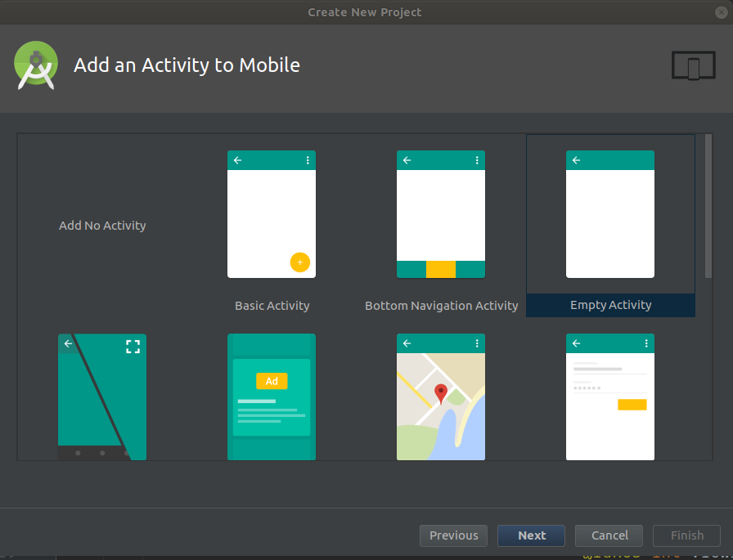The width and height of the screenshot is (733, 560).
Task: Click overflow dots in Maps Activity preview
Action: [x=477, y=343]
